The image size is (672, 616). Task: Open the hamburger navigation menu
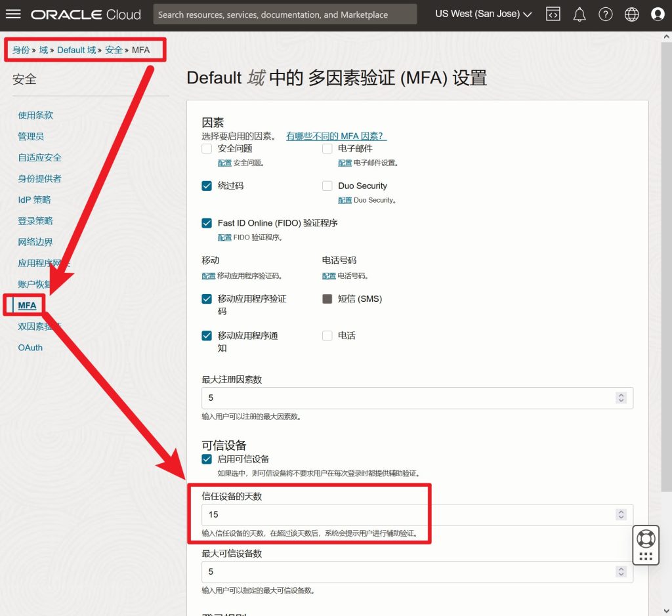pos(13,14)
